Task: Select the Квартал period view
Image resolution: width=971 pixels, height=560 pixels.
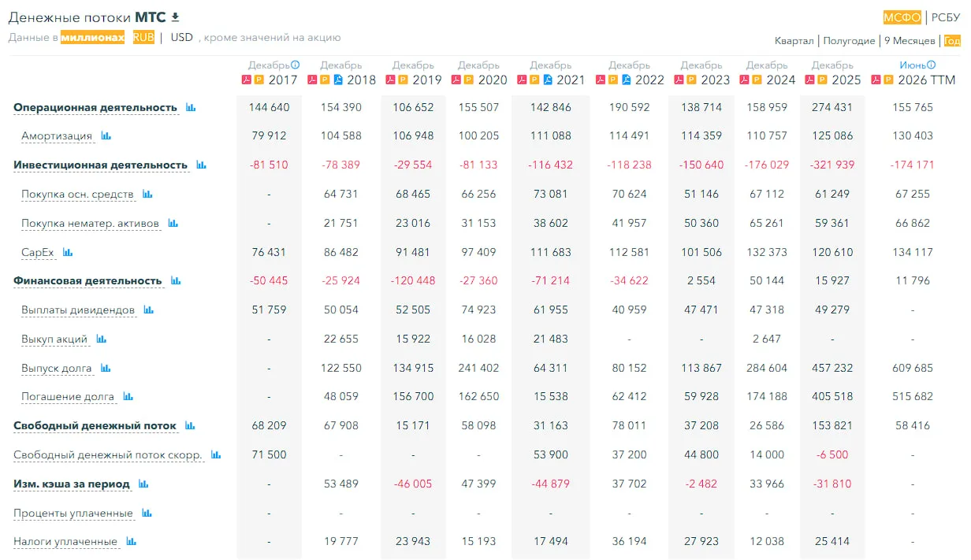Action: pyautogui.click(x=794, y=41)
